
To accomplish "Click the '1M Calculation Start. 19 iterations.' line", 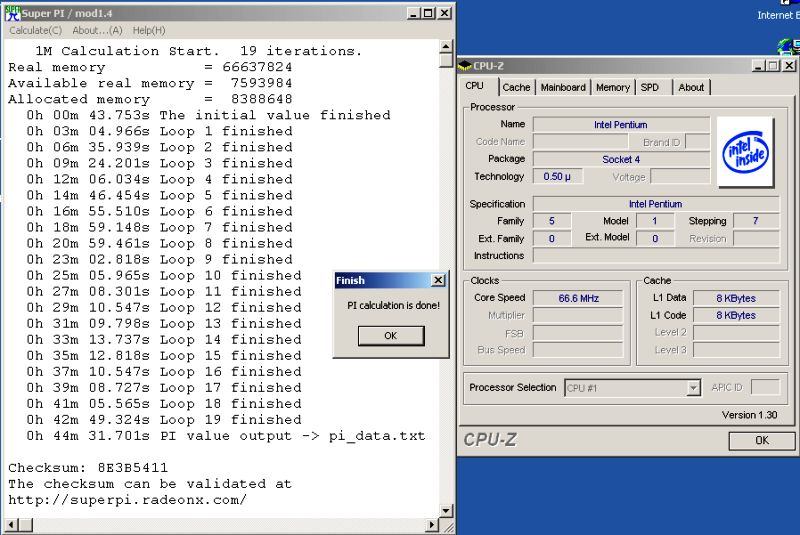I will tap(198, 51).
